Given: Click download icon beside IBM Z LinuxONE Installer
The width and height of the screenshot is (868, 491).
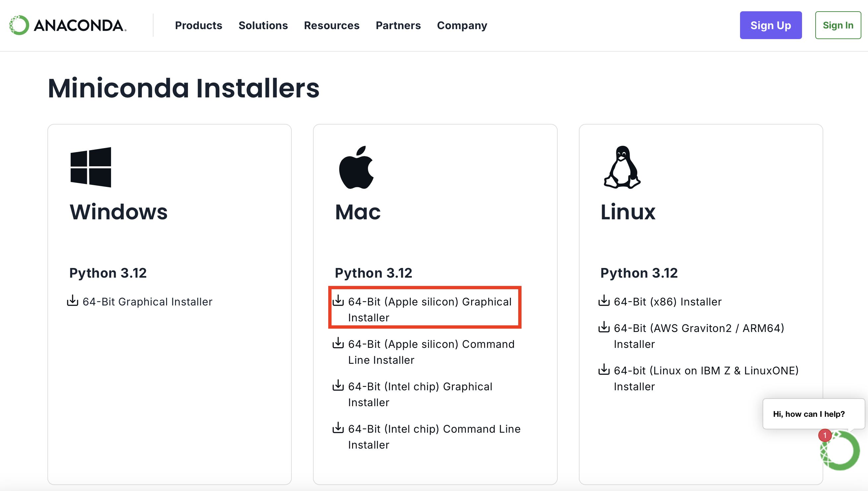Looking at the screenshot, I should click(x=604, y=370).
